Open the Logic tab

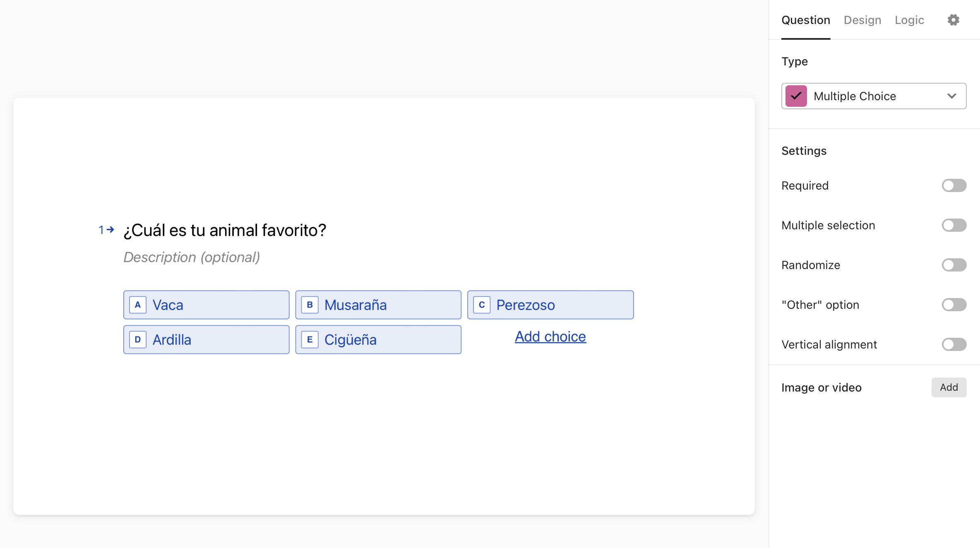tap(909, 20)
